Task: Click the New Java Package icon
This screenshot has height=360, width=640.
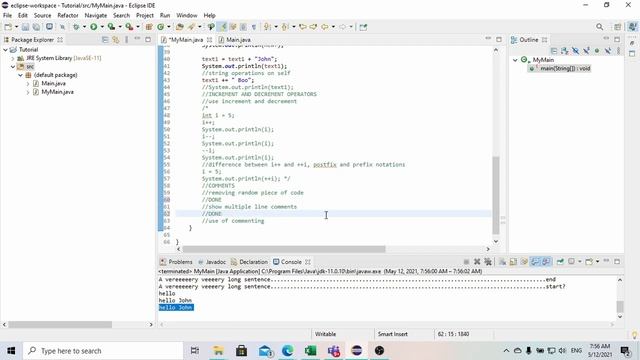Action: pos(149,27)
